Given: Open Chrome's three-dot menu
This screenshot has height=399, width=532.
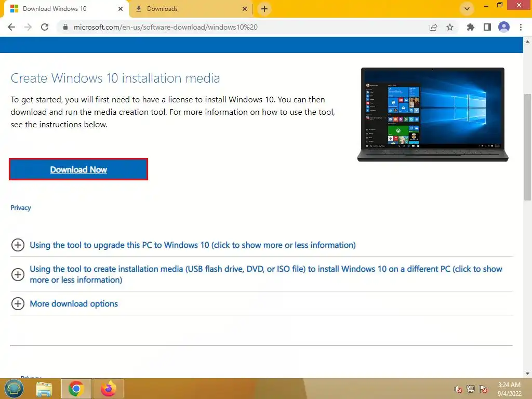Looking at the screenshot, I should 521,27.
